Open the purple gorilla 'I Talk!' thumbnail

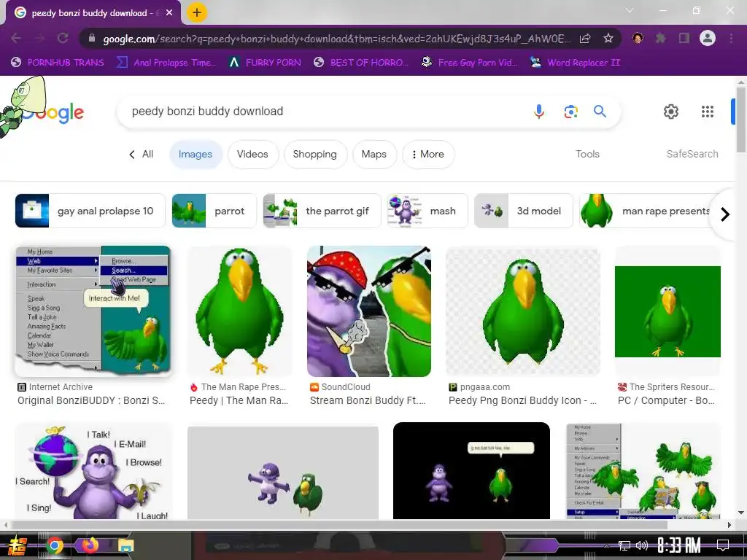coord(93,470)
